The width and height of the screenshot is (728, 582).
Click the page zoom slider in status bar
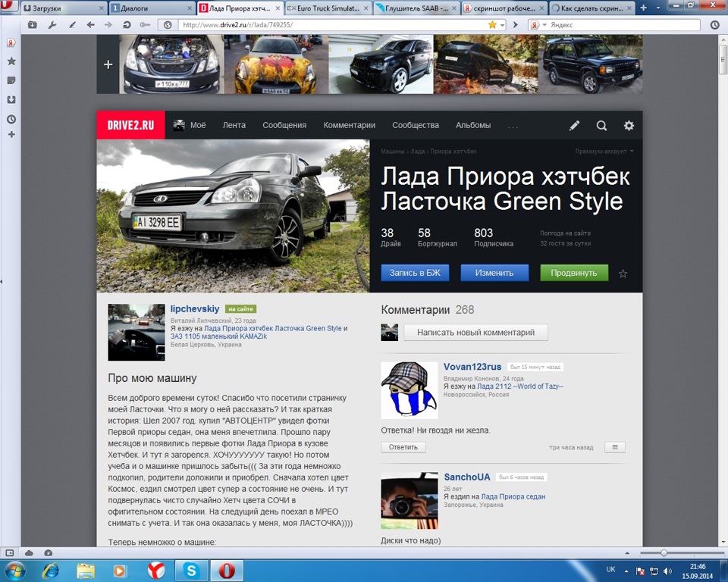(x=664, y=552)
